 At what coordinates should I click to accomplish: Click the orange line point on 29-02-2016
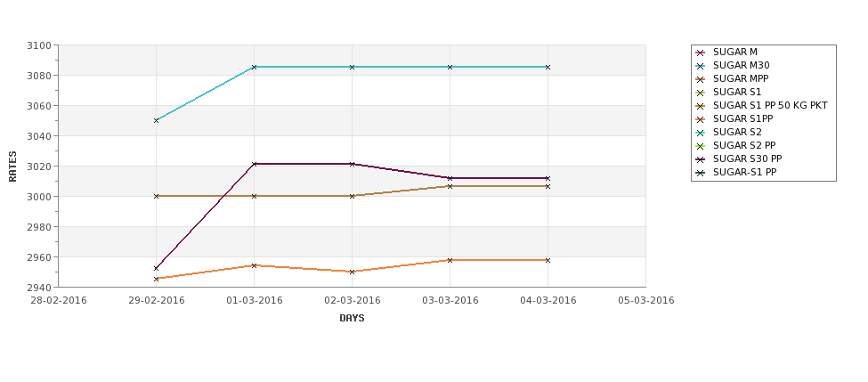(x=156, y=279)
